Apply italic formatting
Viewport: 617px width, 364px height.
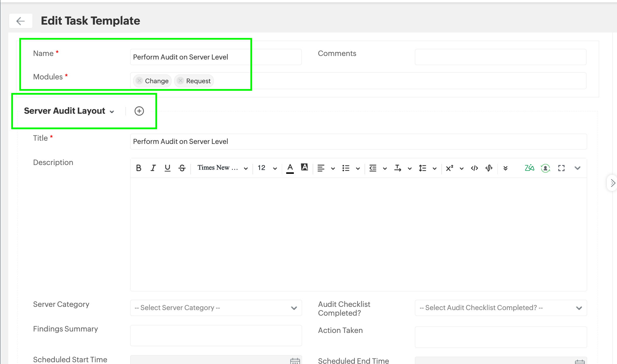tap(153, 168)
